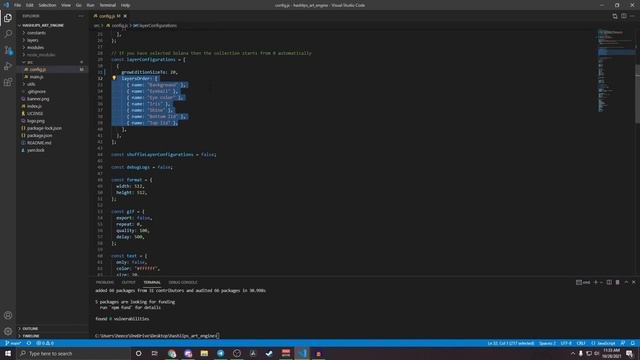Open the Windows Start menu
The height and width of the screenshot is (360, 640).
click(x=8, y=353)
